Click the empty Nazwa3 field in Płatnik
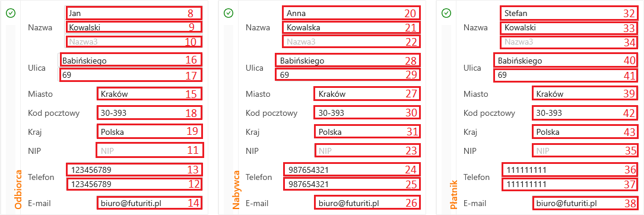 tap(569, 42)
